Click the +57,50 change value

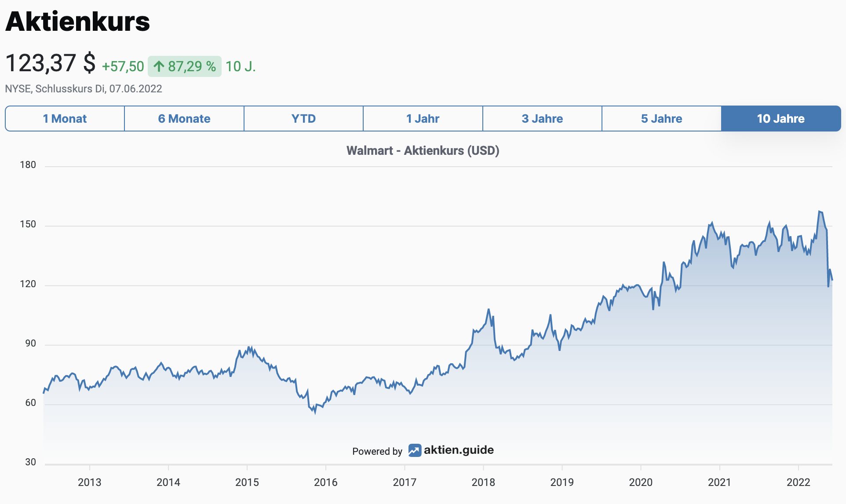[123, 66]
